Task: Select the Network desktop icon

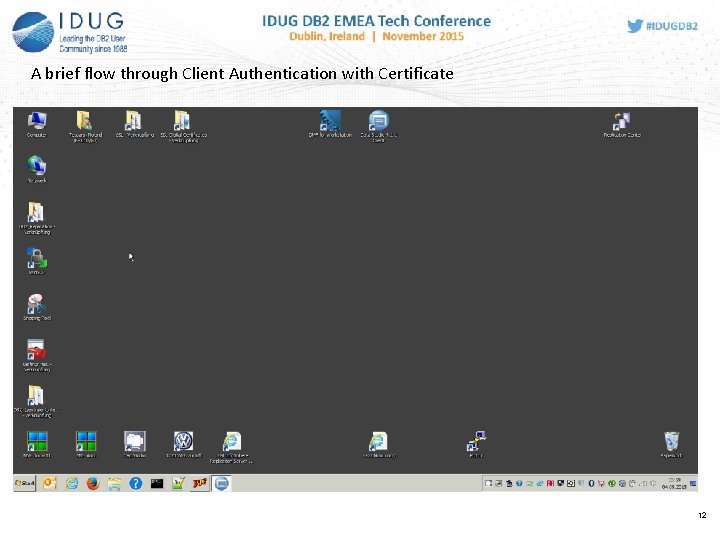Action: tap(37, 169)
